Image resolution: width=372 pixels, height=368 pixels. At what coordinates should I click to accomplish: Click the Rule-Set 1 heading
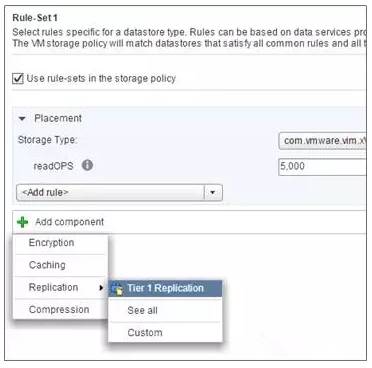click(35, 18)
